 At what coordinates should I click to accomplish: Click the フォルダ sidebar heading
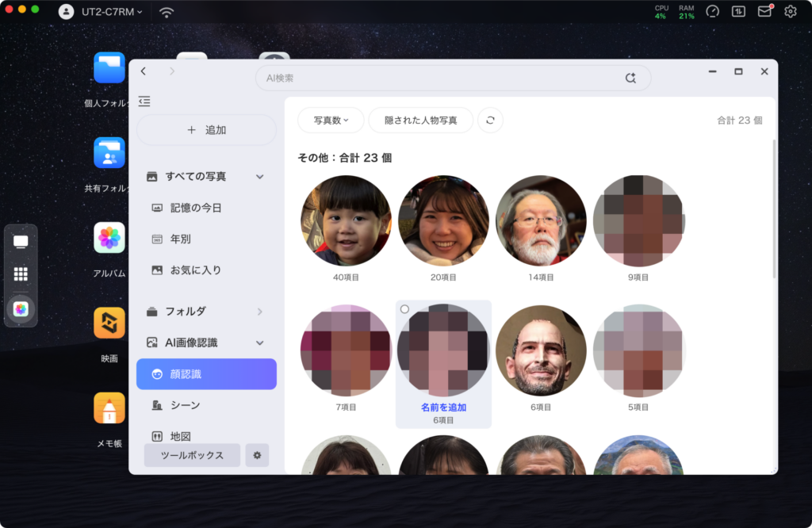click(x=186, y=312)
